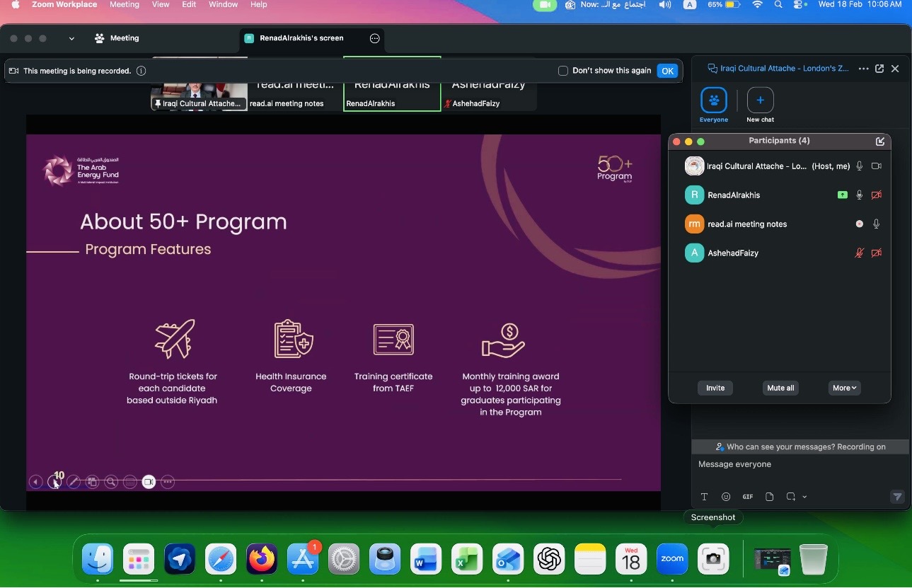This screenshot has height=588, width=912.
Task: Toggle the host's video camera icon
Action: point(877,166)
